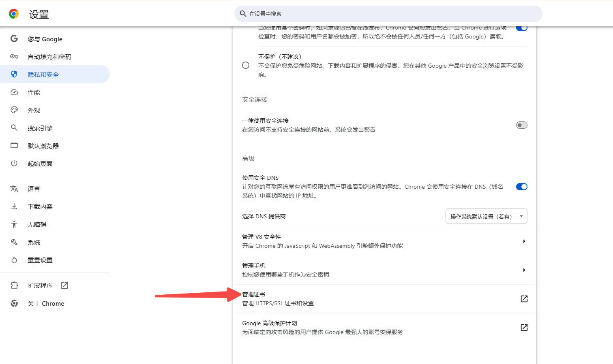The height and width of the screenshot is (364, 613).
Task: Click 管理 HTTPS/SSL 证书和设置 description
Action: click(278, 303)
